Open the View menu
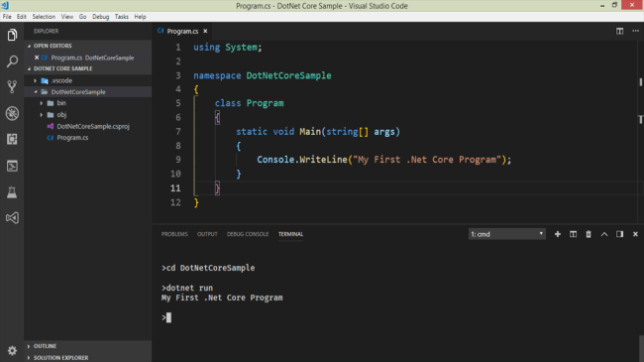 67,17
